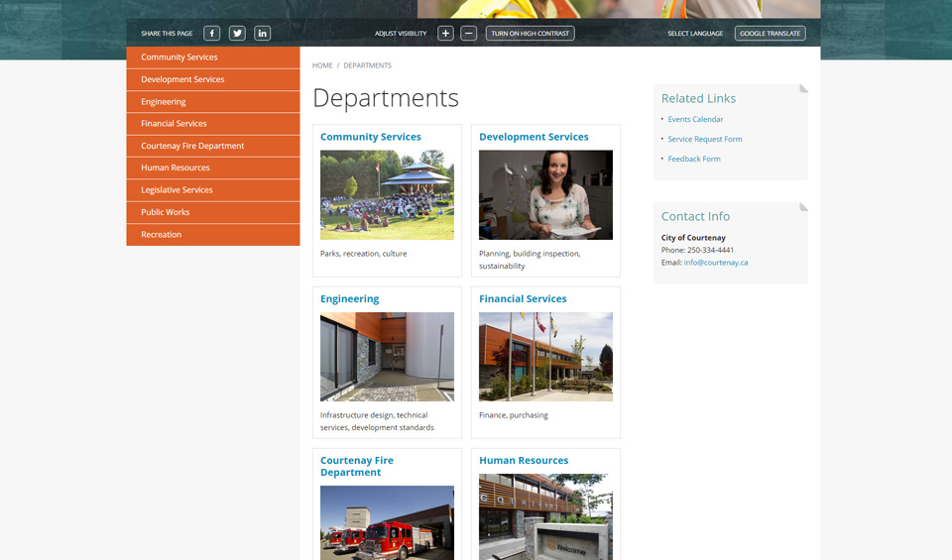Screen dimensions: 952x560
Task: Open Community Services in the sidebar menu
Action: point(179,57)
